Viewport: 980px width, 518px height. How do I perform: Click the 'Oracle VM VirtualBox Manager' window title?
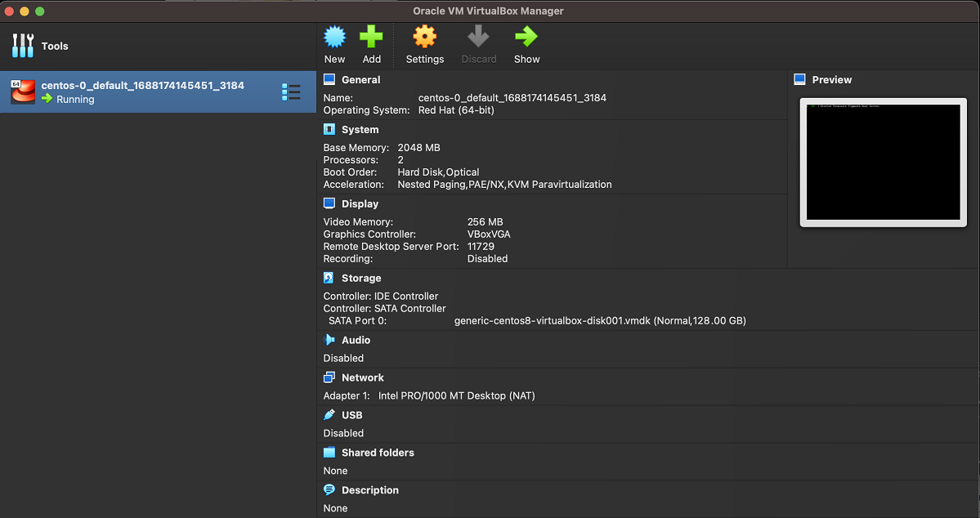(x=488, y=11)
